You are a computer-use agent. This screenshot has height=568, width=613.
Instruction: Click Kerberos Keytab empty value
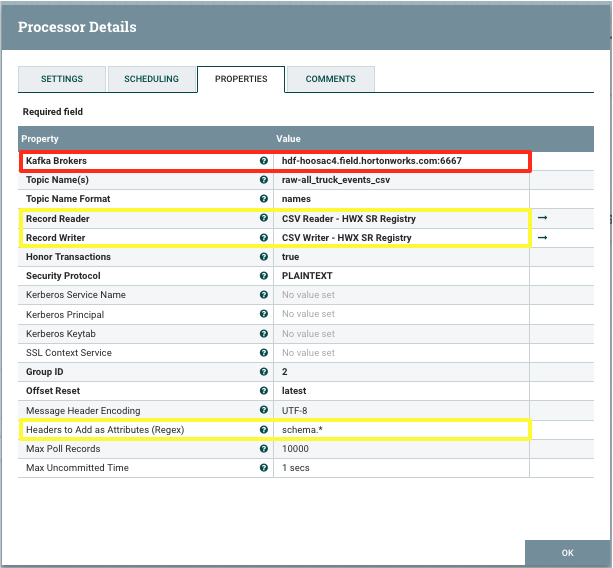click(x=308, y=334)
